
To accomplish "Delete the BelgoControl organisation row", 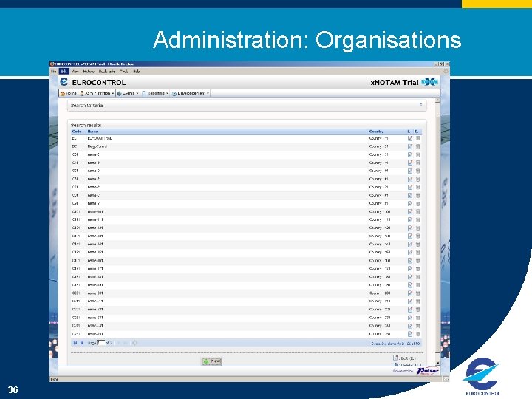I will 417,146.
